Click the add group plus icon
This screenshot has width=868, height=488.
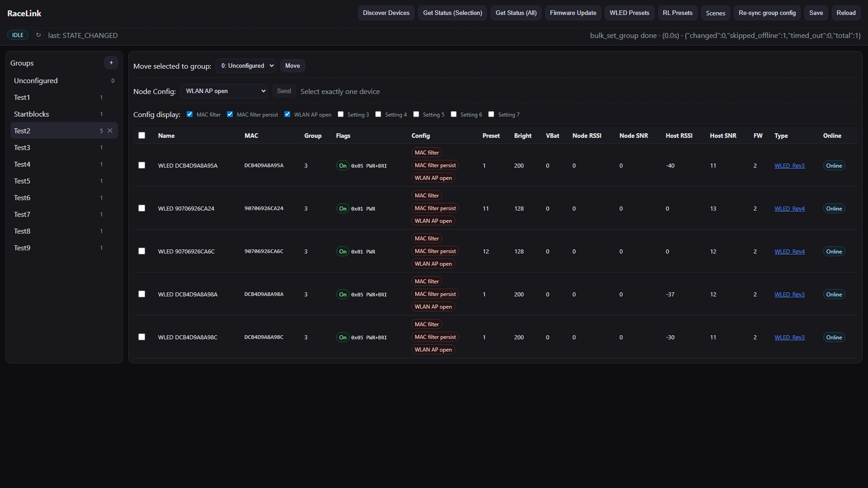[111, 63]
